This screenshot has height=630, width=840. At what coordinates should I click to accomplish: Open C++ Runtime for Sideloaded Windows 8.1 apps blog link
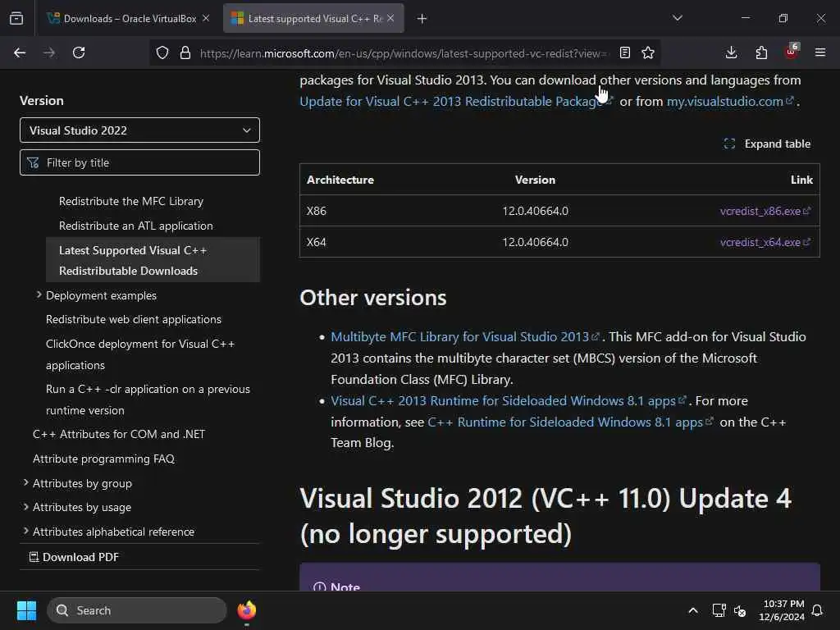click(x=570, y=422)
